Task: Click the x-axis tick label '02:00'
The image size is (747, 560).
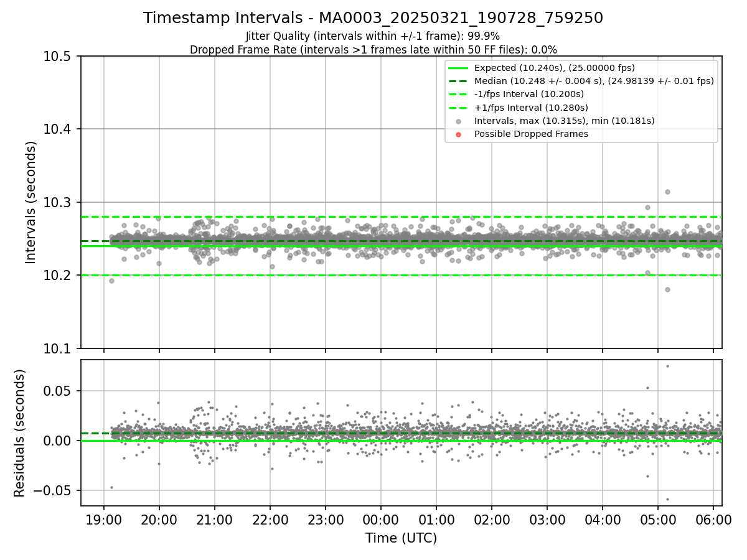Action: click(x=491, y=520)
